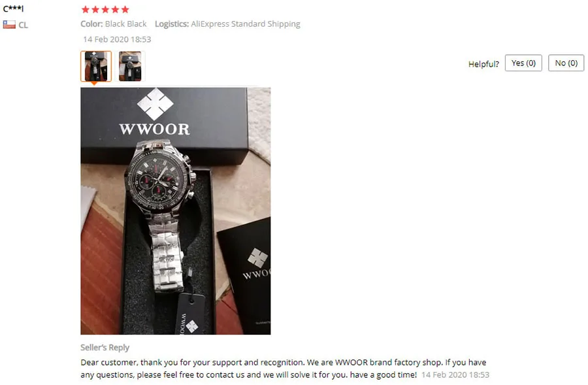Click the CL country code label
This screenshot has height=385, width=588.
tap(24, 25)
